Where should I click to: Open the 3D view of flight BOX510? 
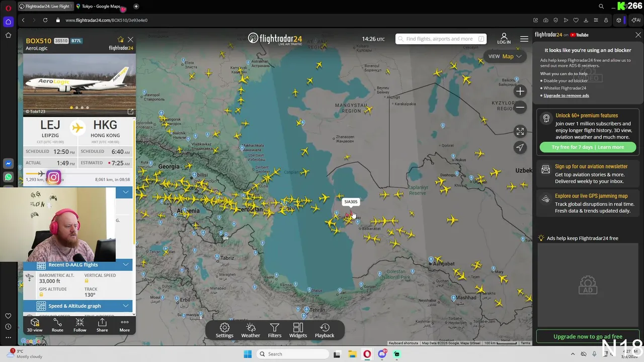point(35,325)
